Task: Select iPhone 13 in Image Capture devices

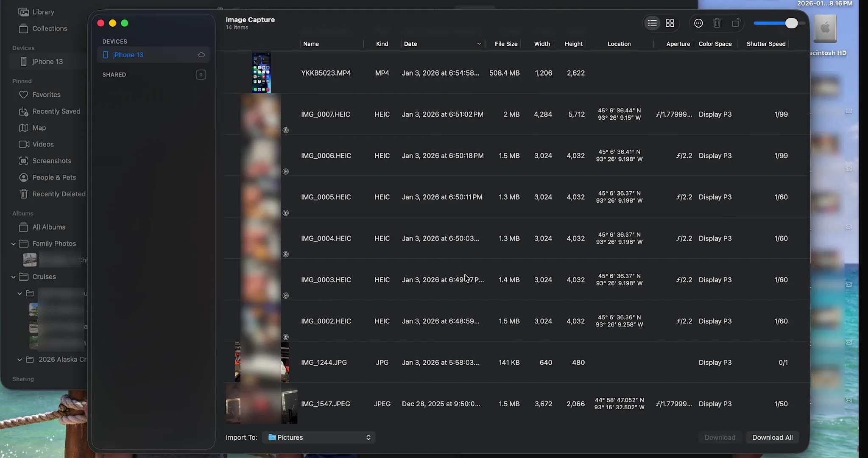Action: click(153, 55)
